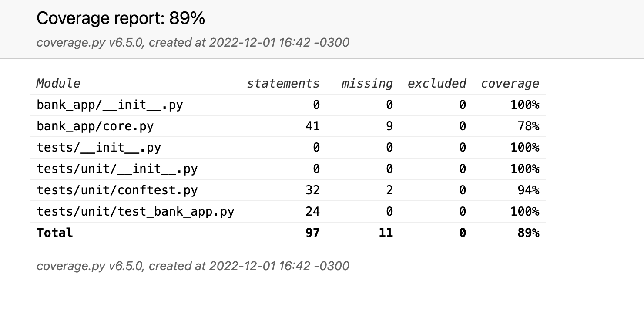Viewport: 644px width, 318px height.
Task: Click the 9 missing count for core.py
Action: 389,126
